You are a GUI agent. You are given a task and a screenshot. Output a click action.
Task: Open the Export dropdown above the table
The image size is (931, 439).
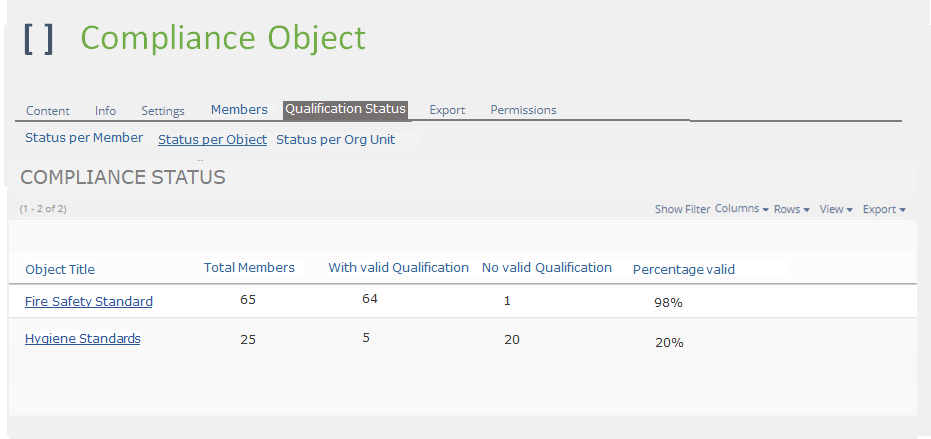point(883,209)
